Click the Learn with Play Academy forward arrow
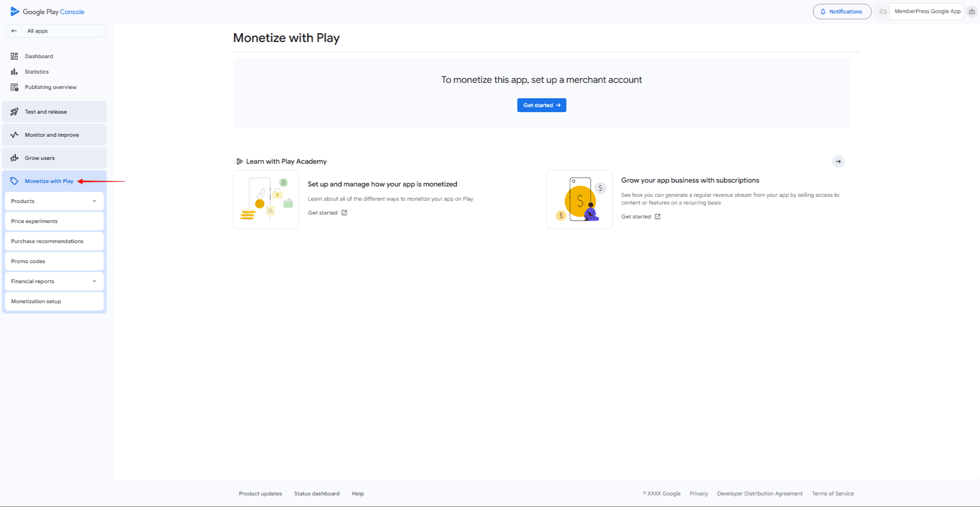Viewport: 980px width, 507px height. coord(838,161)
